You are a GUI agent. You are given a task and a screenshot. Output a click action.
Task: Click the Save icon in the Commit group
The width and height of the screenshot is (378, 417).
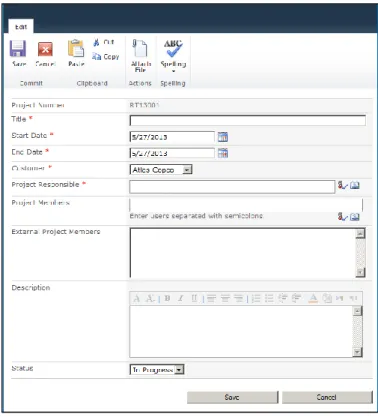[18, 49]
